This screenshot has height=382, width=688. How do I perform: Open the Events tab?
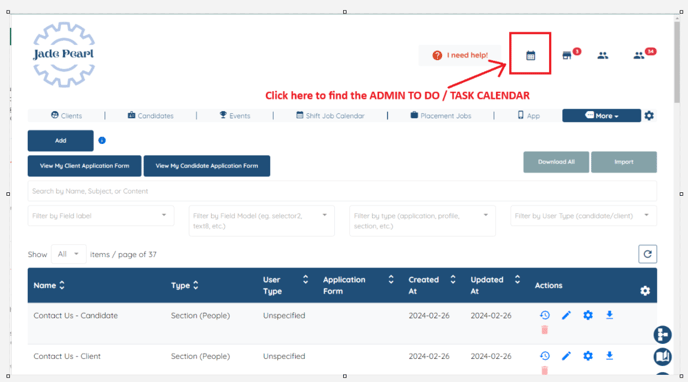pyautogui.click(x=235, y=116)
